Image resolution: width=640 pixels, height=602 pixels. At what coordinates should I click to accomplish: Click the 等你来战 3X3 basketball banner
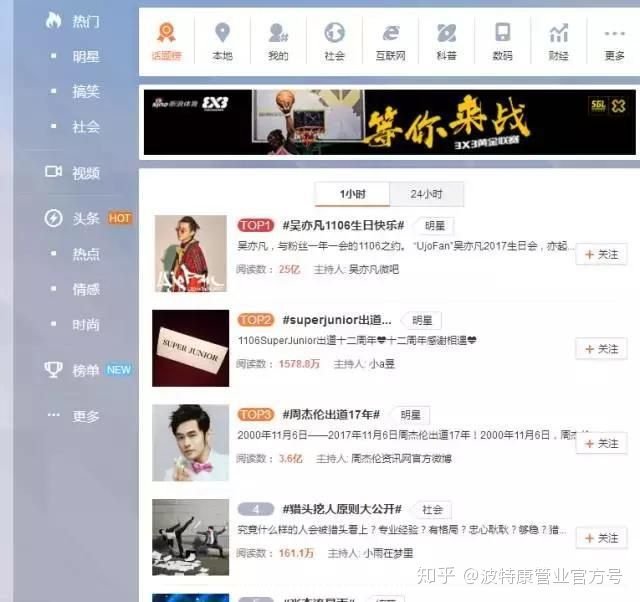coord(390,122)
